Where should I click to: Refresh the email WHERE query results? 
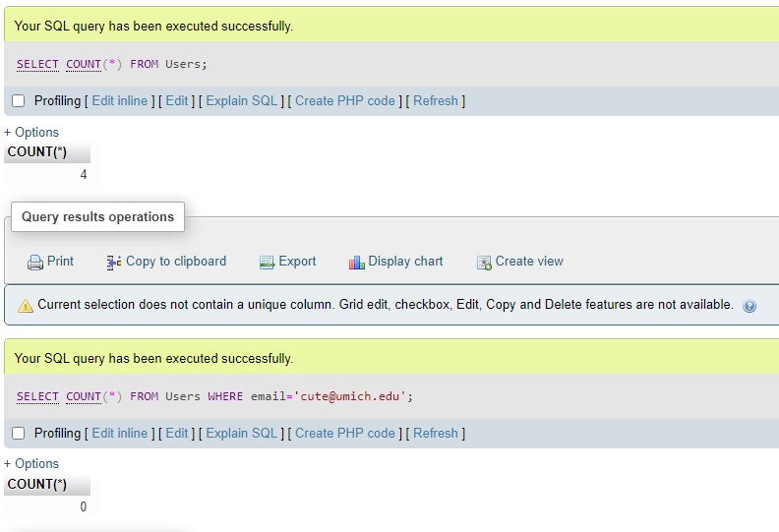(435, 433)
